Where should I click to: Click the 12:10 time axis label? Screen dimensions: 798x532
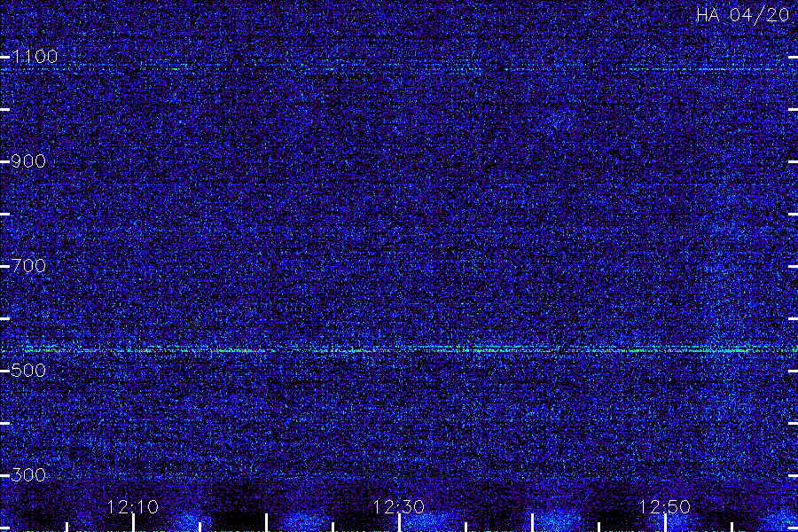pos(133,506)
